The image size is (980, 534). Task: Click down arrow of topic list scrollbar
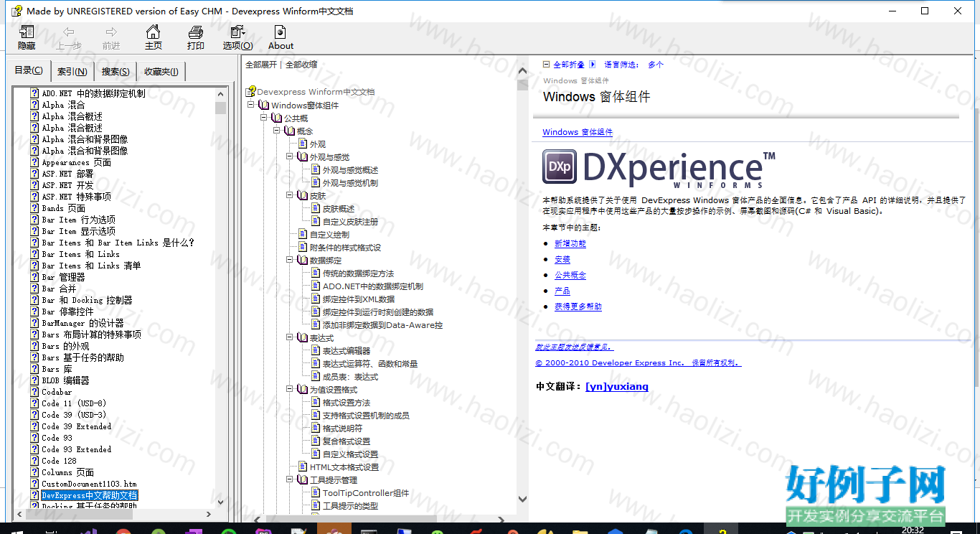click(x=221, y=503)
